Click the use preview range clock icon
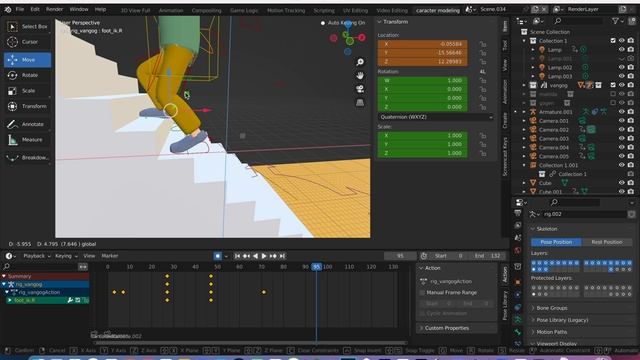This screenshot has height=360, width=640. [424, 256]
